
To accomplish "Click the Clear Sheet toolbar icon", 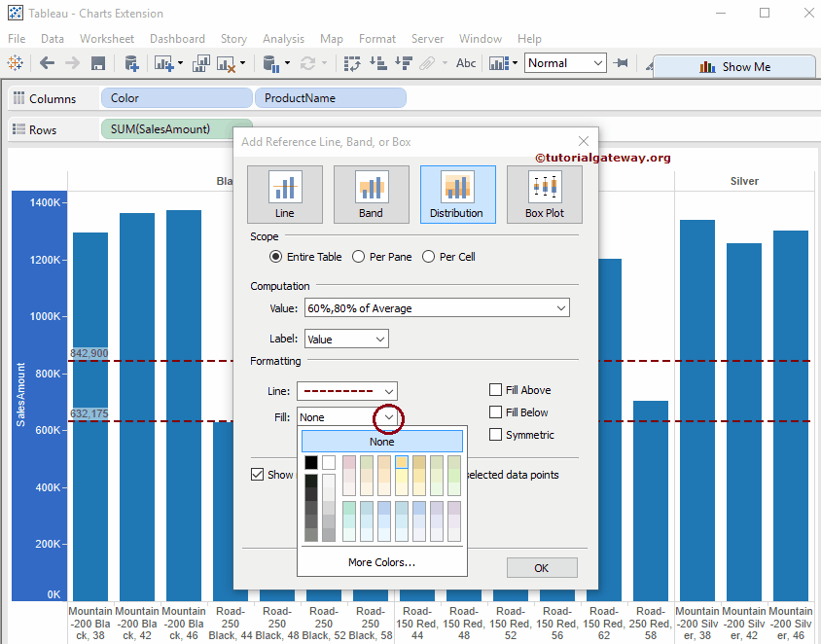I will [x=226, y=63].
